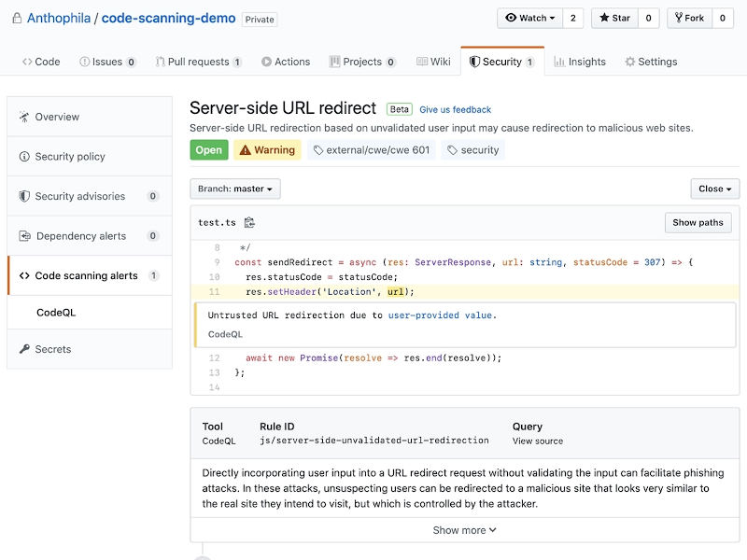Click the forks count next to Fork
The image size is (747, 560).
(723, 18)
